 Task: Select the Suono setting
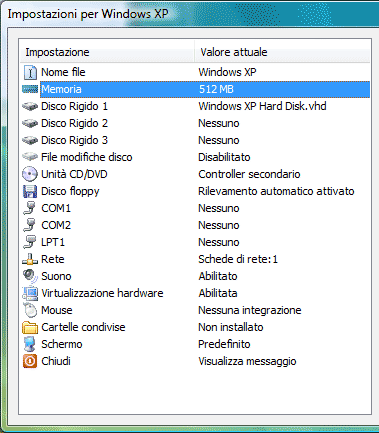point(56,276)
